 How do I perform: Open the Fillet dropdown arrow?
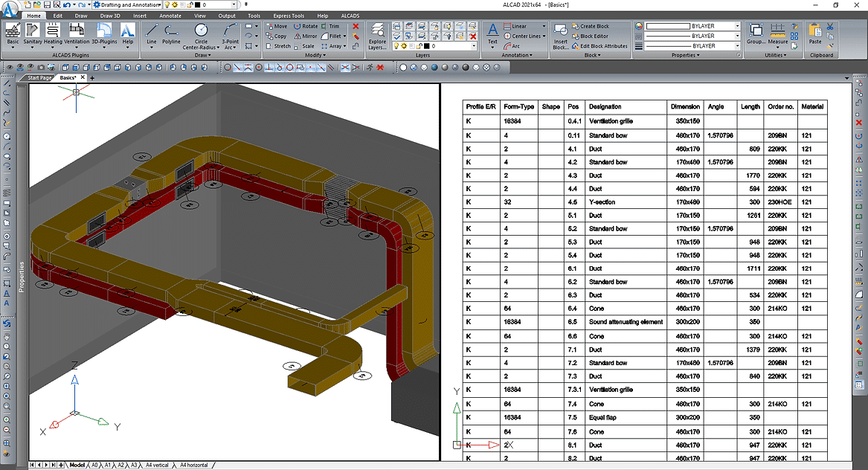point(344,37)
